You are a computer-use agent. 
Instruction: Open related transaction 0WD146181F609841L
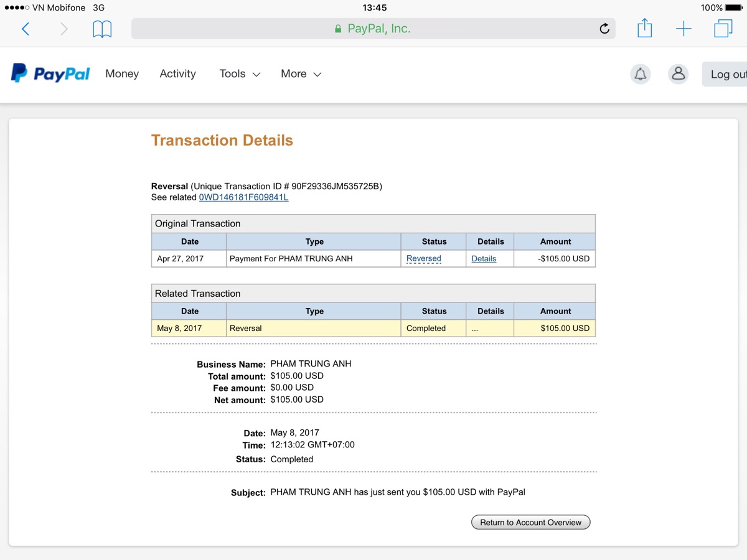[243, 197]
